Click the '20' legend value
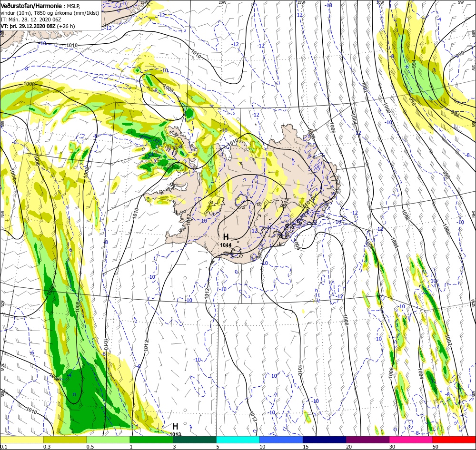The image size is (476, 450). pyautogui.click(x=349, y=446)
